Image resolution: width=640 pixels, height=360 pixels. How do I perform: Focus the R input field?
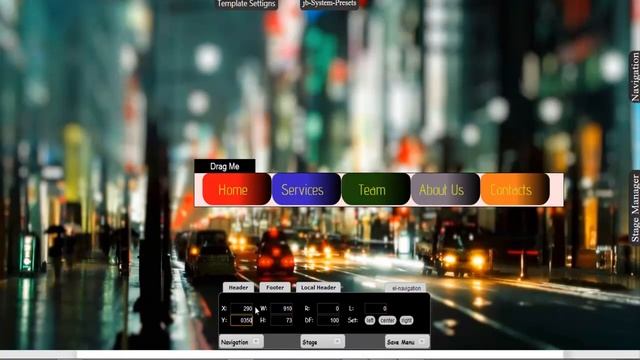329,309
